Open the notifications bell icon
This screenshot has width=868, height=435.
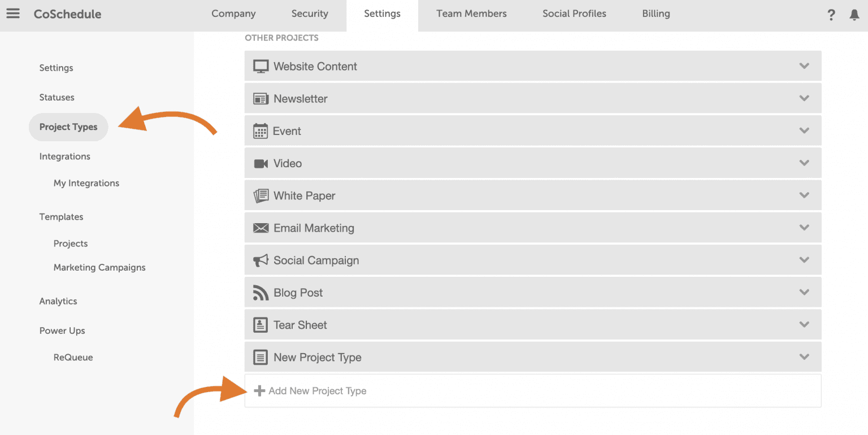tap(854, 15)
